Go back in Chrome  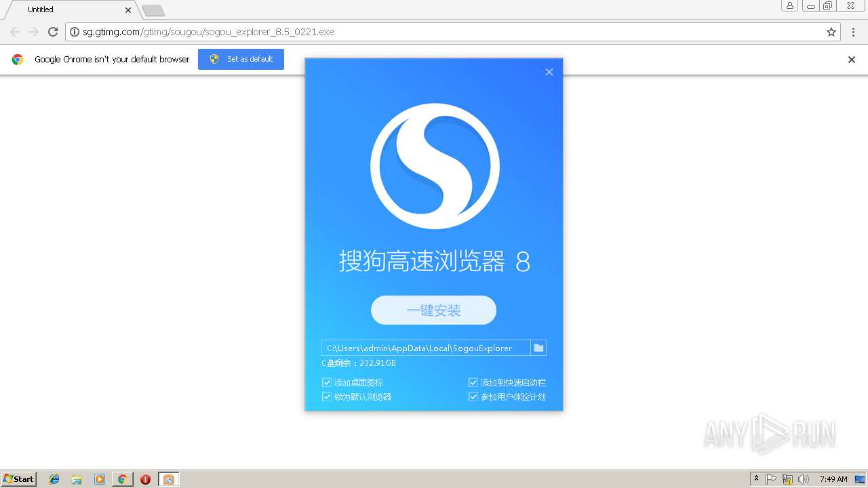pyautogui.click(x=15, y=32)
